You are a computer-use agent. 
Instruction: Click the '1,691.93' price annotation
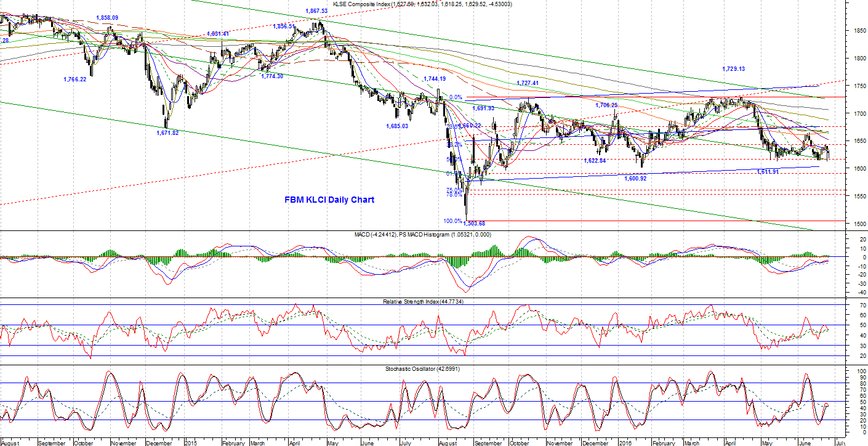[483, 108]
